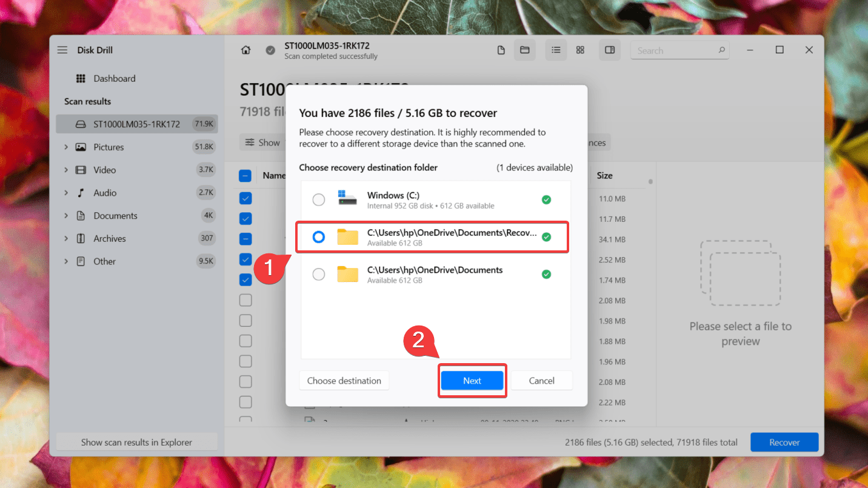
Task: Expand the Archives tree node
Action: (x=65, y=239)
